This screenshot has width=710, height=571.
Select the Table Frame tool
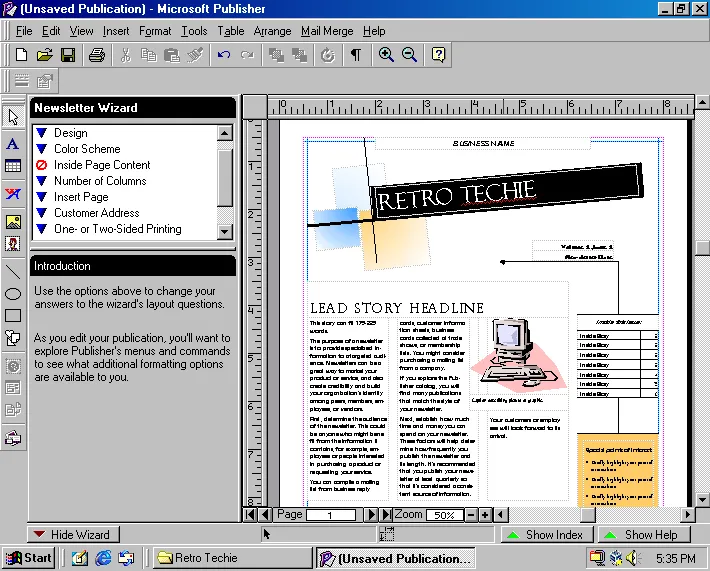pos(13,166)
